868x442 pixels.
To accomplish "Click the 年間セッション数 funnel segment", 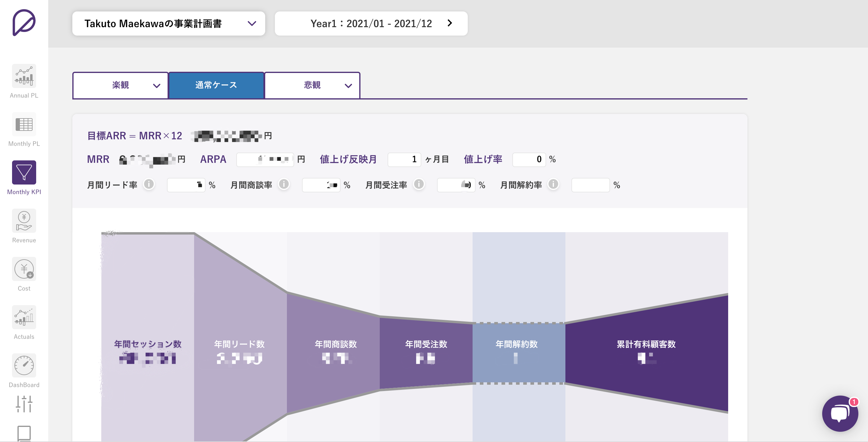I will [148, 337].
